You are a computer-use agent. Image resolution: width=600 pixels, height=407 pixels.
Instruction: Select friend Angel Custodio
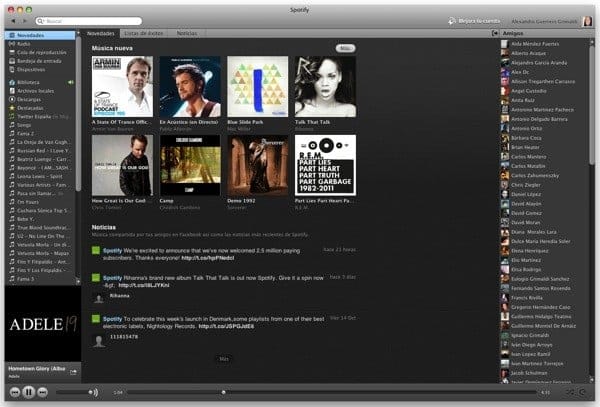pos(544,91)
